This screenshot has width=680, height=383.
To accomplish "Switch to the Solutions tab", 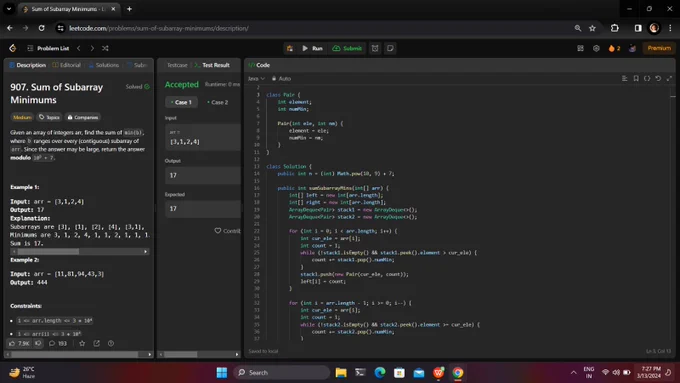I will [104, 65].
